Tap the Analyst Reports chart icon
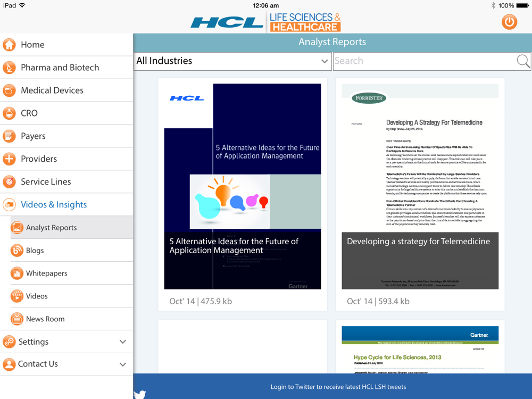 [x=17, y=227]
